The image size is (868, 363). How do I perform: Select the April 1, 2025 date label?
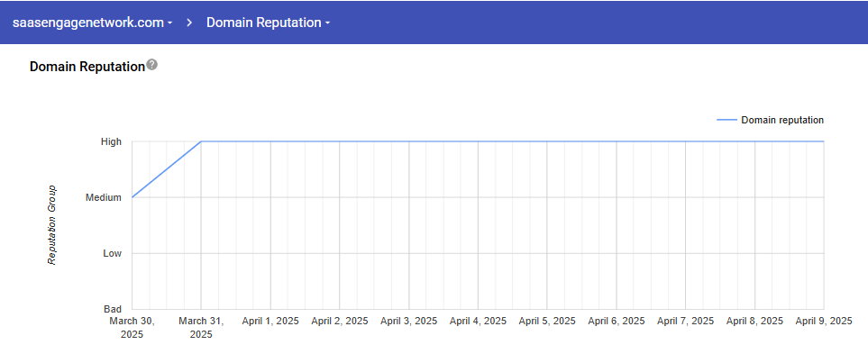coord(270,321)
